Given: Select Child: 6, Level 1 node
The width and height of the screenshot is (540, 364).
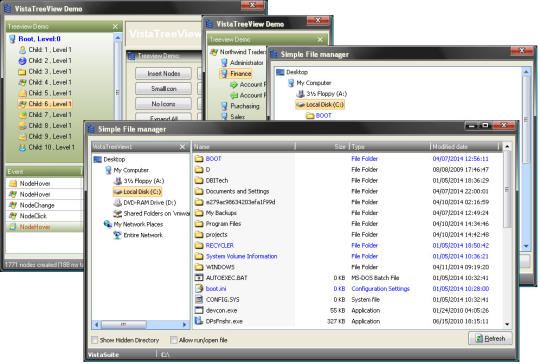Looking at the screenshot, I should 45,104.
